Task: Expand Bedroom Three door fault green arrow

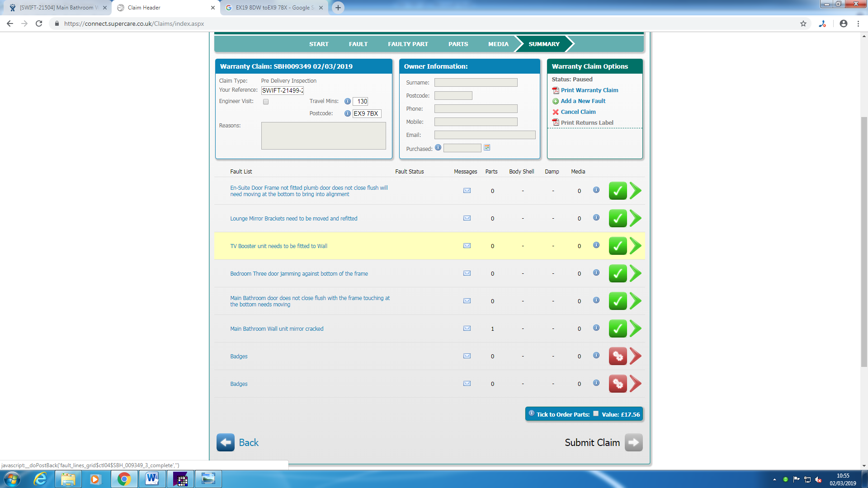Action: click(x=636, y=274)
